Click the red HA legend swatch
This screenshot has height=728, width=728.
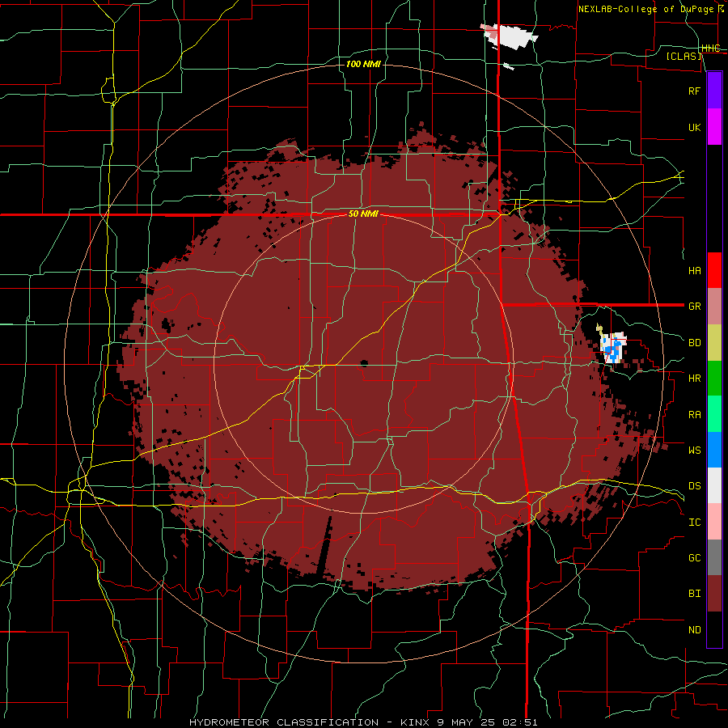click(x=714, y=270)
